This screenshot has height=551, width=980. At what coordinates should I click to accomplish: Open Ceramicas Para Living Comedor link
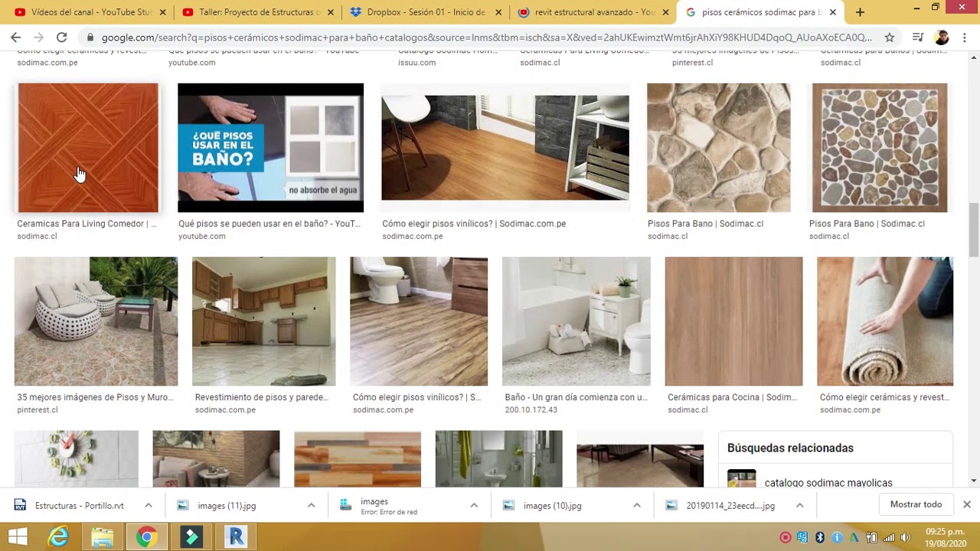(x=87, y=223)
